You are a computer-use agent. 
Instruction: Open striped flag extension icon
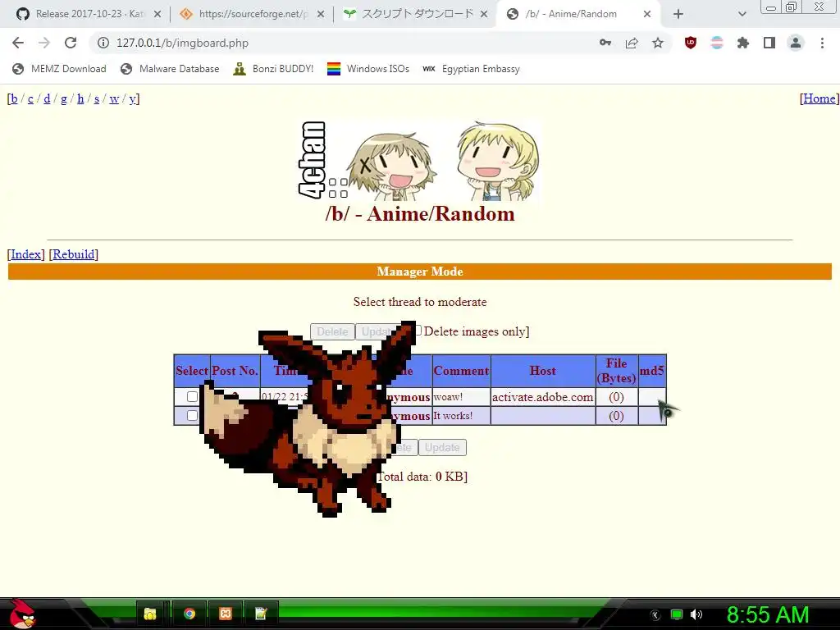[x=717, y=43]
